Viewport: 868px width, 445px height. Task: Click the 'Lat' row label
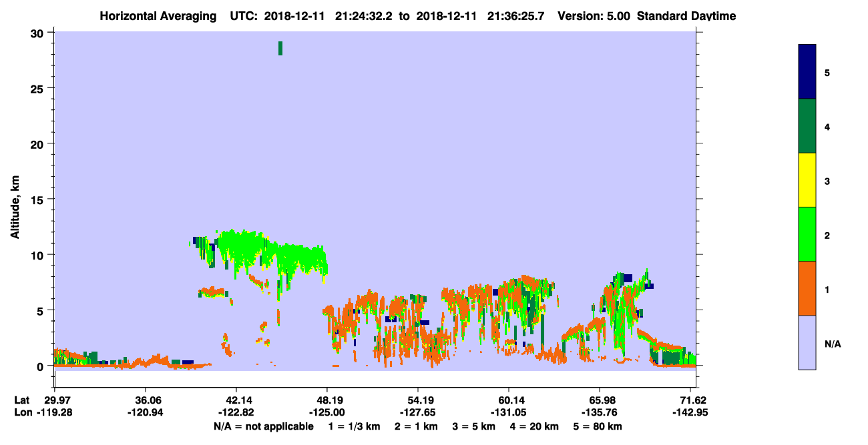tap(22, 400)
